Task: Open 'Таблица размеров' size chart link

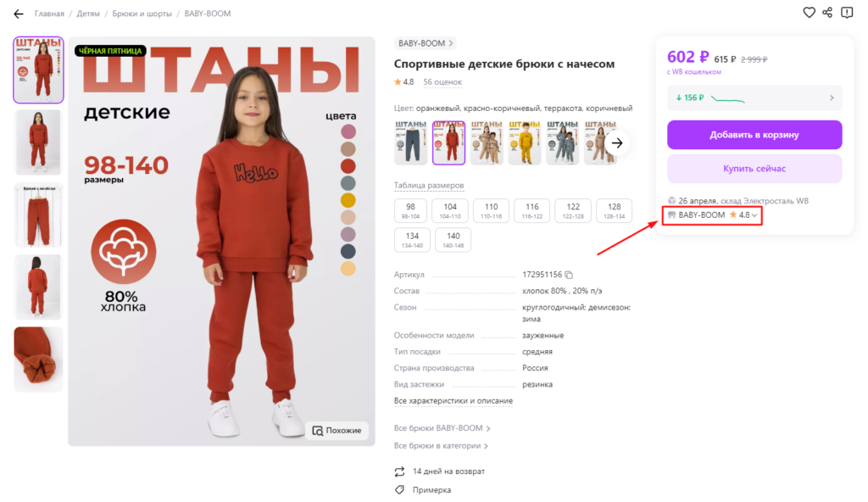Action: point(429,186)
